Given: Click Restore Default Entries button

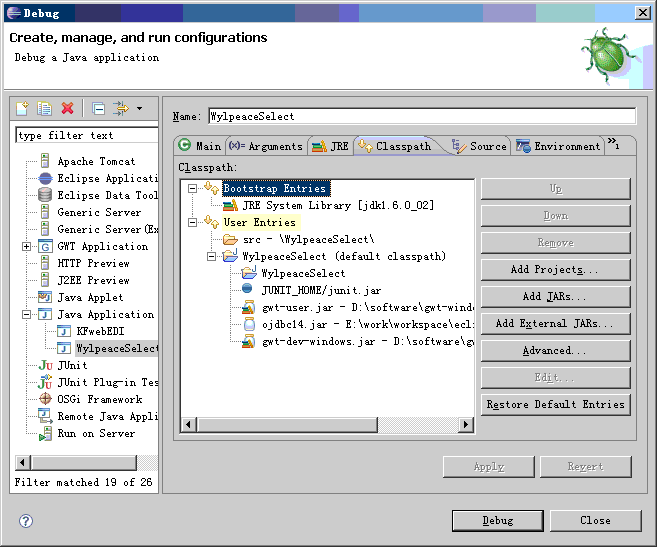Looking at the screenshot, I should pos(556,404).
